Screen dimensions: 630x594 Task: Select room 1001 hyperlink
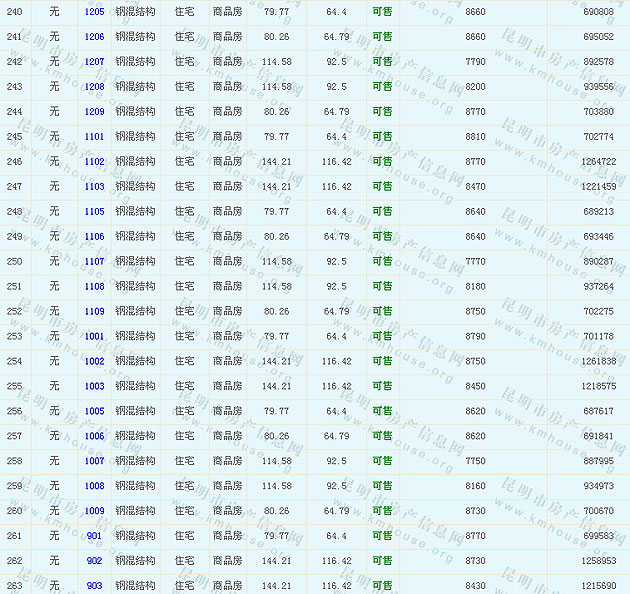94,336
